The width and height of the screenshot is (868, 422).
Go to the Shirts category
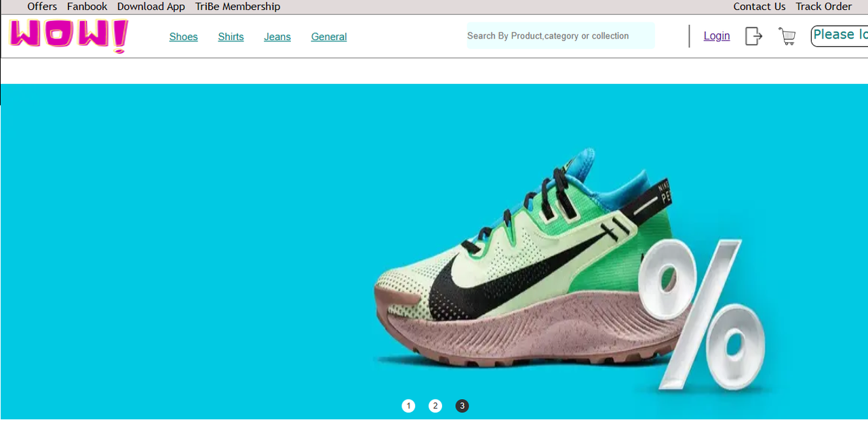click(x=231, y=37)
